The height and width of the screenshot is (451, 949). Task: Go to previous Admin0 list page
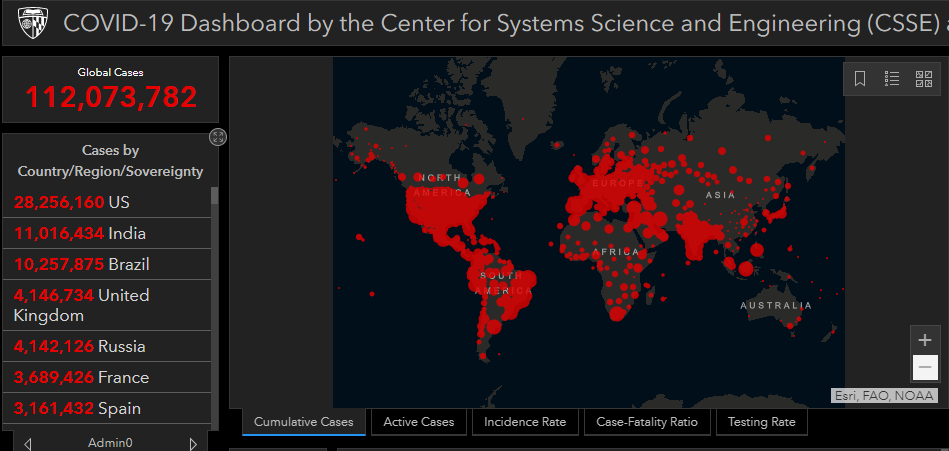pos(28,443)
